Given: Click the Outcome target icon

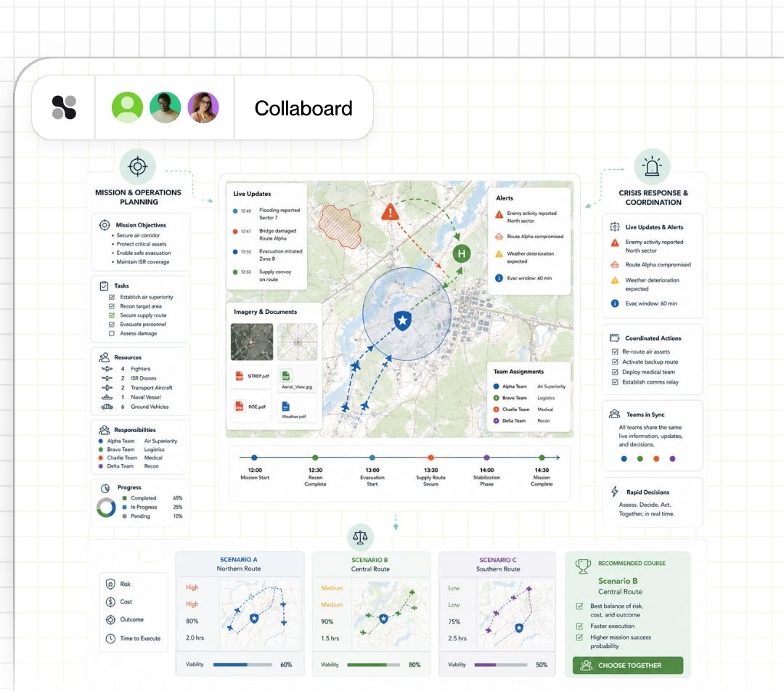Looking at the screenshot, I should click(x=110, y=619).
